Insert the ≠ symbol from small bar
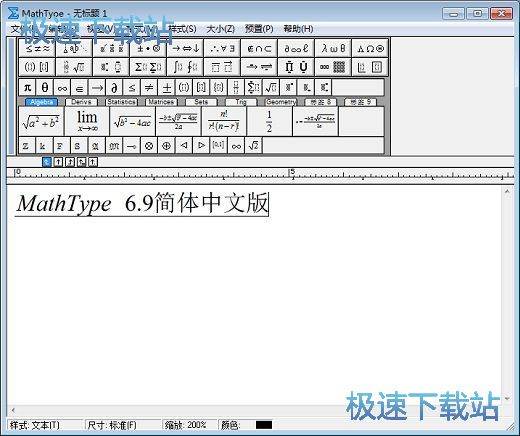The width and height of the screenshot is (520, 436). (149, 88)
